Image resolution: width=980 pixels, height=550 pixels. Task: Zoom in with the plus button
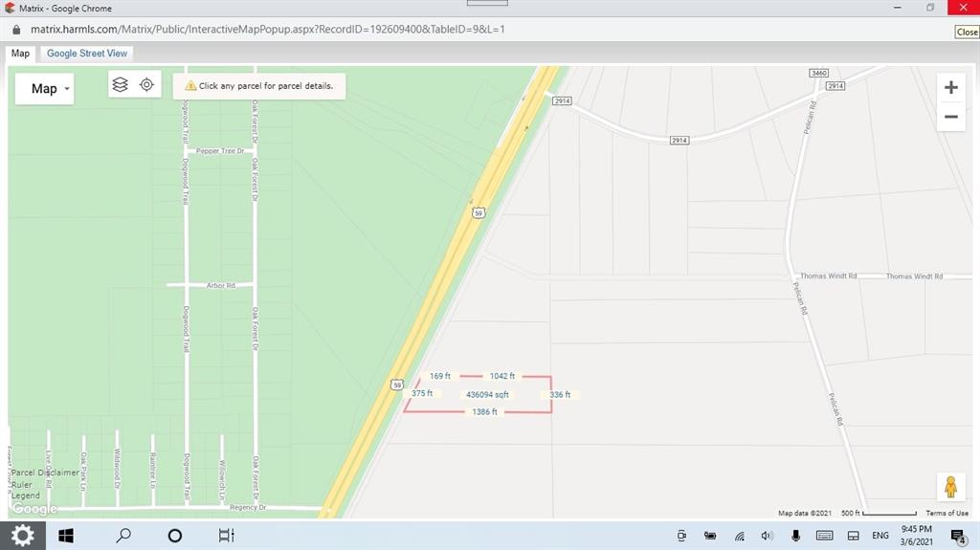pos(950,88)
